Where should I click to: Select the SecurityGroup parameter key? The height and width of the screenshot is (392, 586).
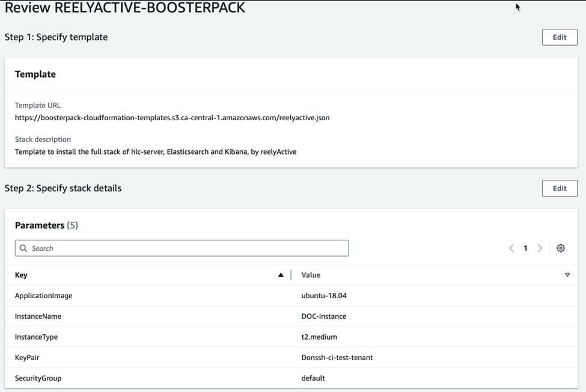[x=38, y=378]
